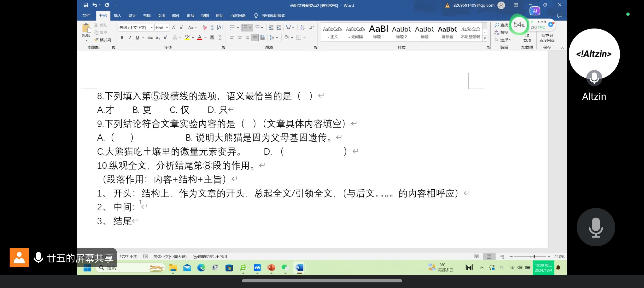Toggle italic formatting

point(130,38)
